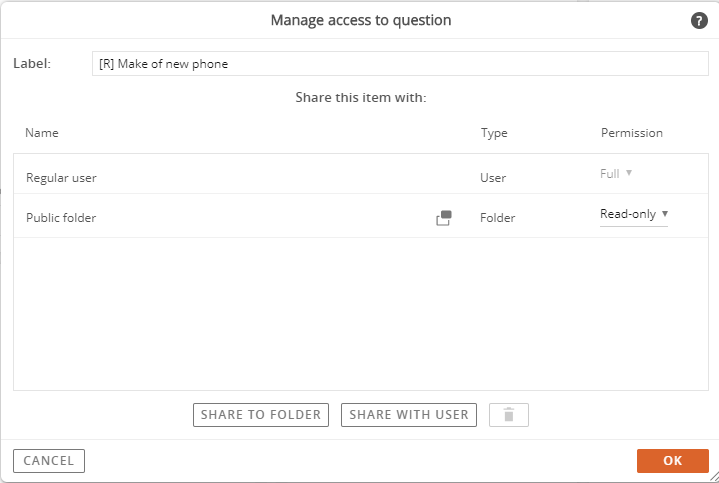Select the Public folder row name
This screenshot has width=719, height=483.
pos(61,218)
